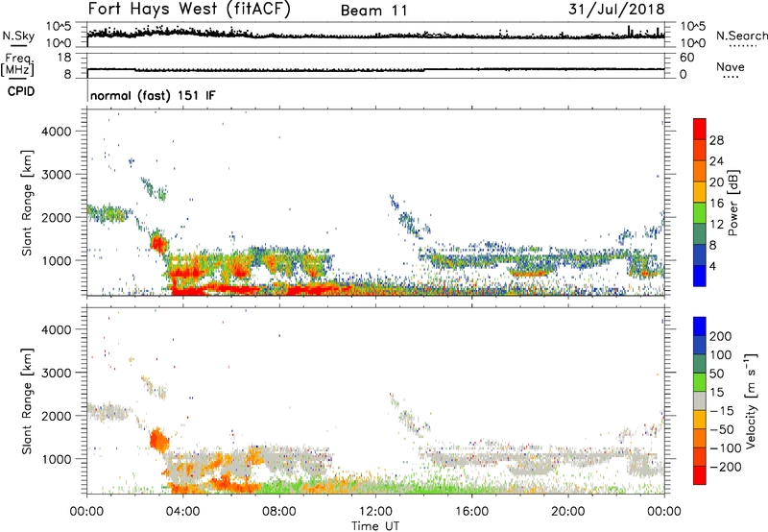
Task: Click the 'Nave' legend label
Action: pyautogui.click(x=730, y=66)
